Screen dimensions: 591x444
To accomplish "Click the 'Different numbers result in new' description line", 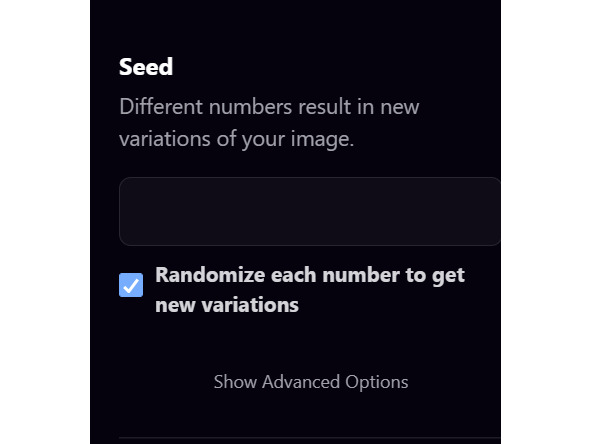I will pyautogui.click(x=269, y=107).
